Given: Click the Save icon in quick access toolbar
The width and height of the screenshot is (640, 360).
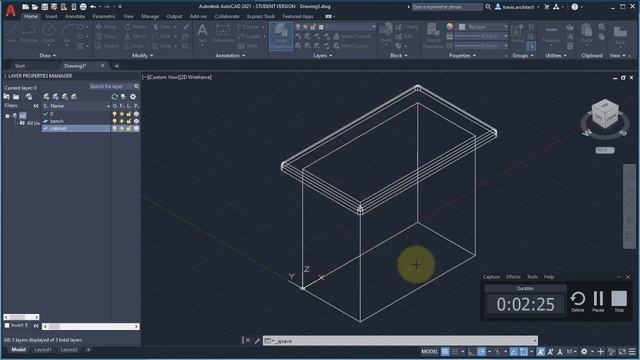Looking at the screenshot, I should pos(44,7).
